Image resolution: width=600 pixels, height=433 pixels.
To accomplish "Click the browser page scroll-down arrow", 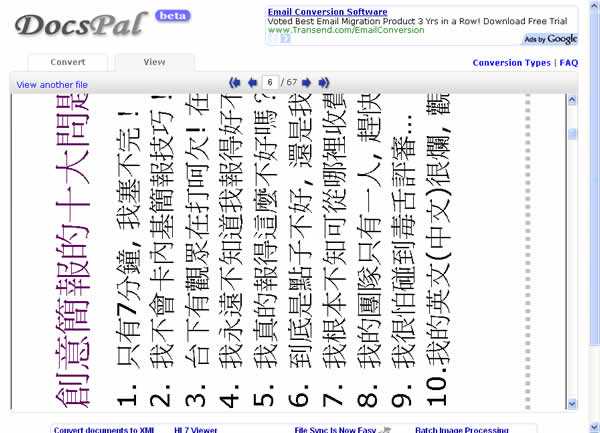I will (x=595, y=427).
